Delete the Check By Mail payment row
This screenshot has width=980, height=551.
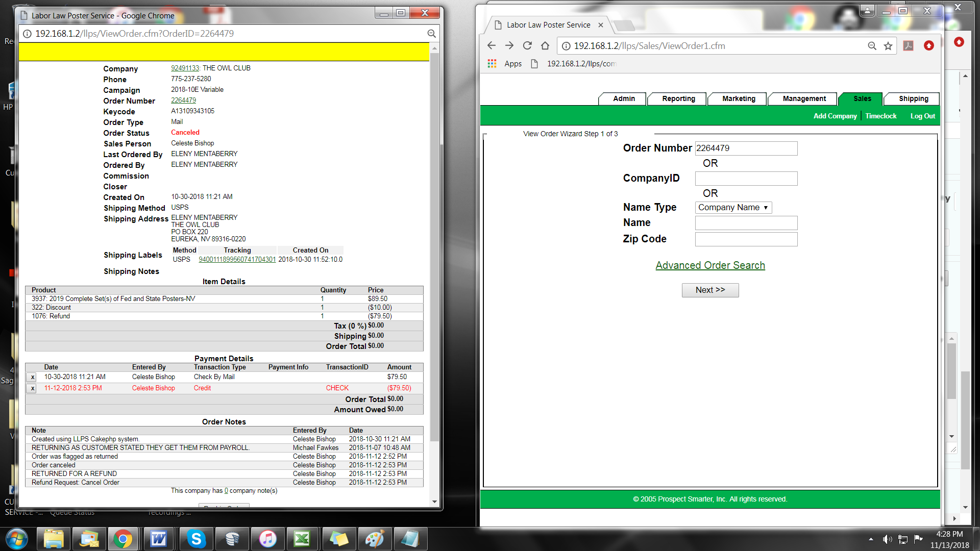tap(33, 378)
